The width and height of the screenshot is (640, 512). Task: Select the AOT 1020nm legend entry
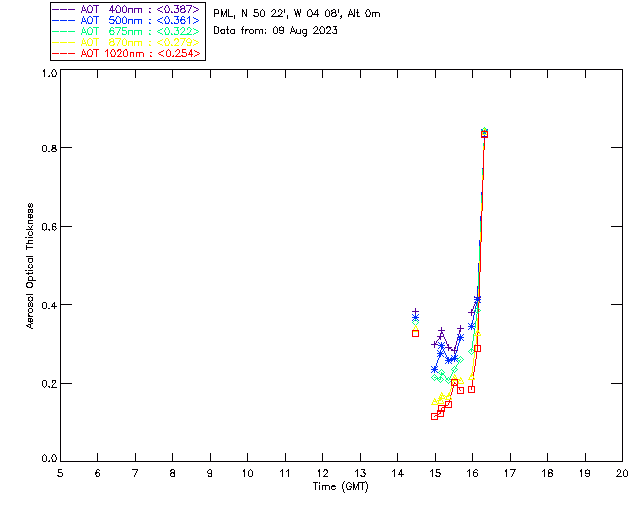126,53
